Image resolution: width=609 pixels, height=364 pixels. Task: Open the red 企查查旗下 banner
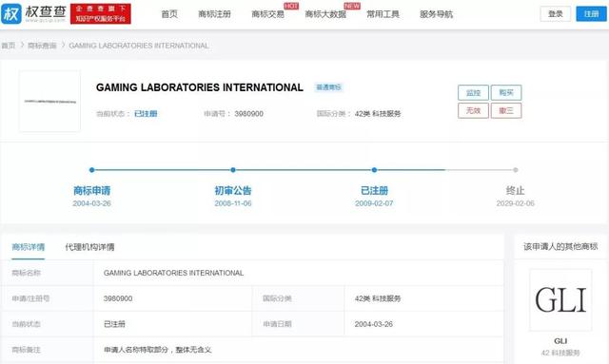click(101, 14)
